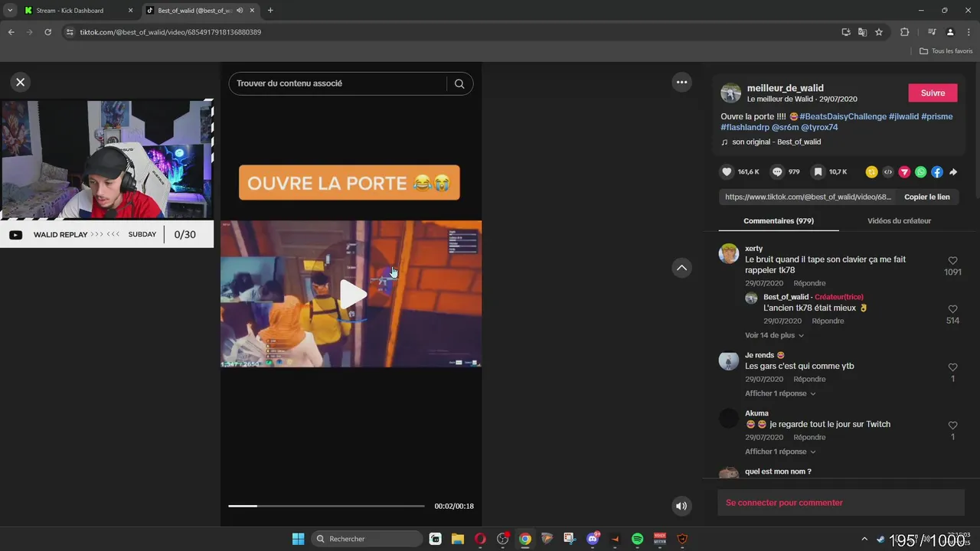Open File Explorer from the taskbar

coord(458,539)
